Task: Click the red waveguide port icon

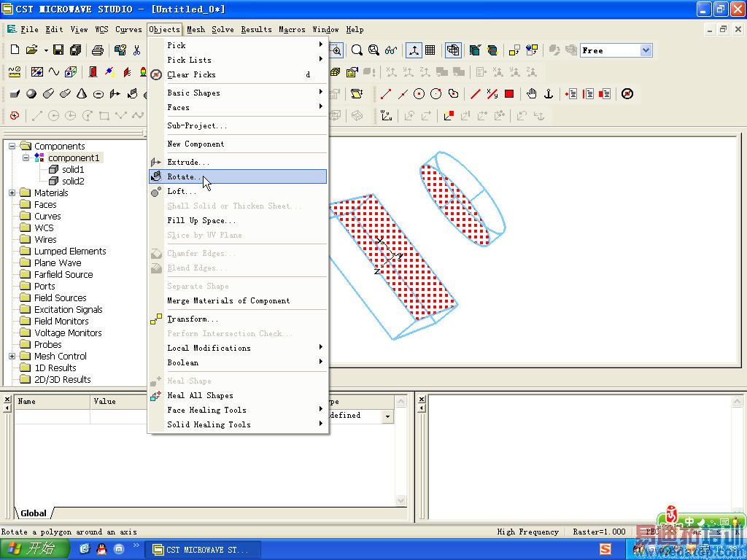Action: coord(93,72)
